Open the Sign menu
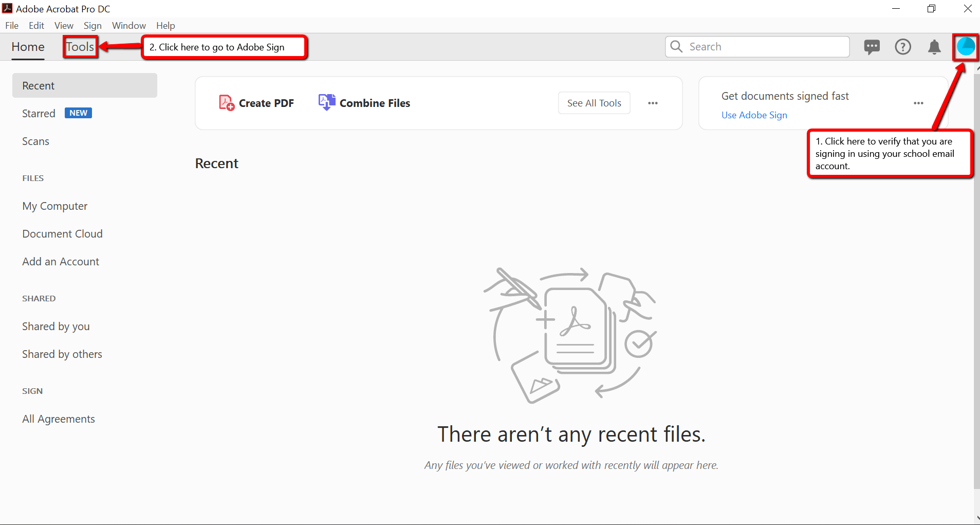The width and height of the screenshot is (980, 525). point(93,26)
